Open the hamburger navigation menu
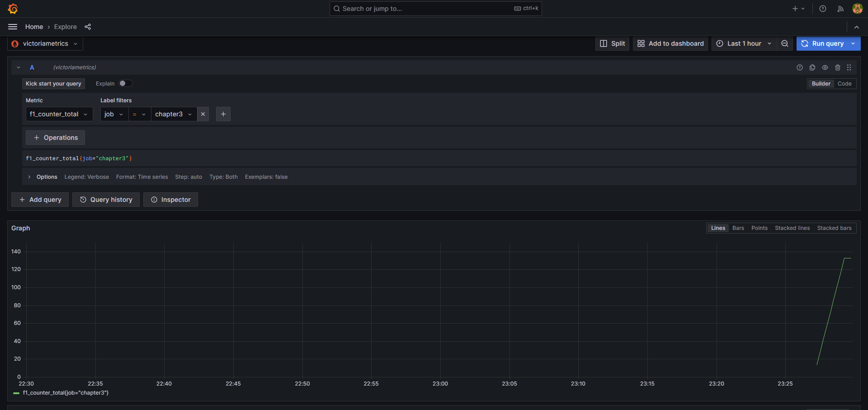Image resolution: width=868 pixels, height=410 pixels. click(x=13, y=27)
